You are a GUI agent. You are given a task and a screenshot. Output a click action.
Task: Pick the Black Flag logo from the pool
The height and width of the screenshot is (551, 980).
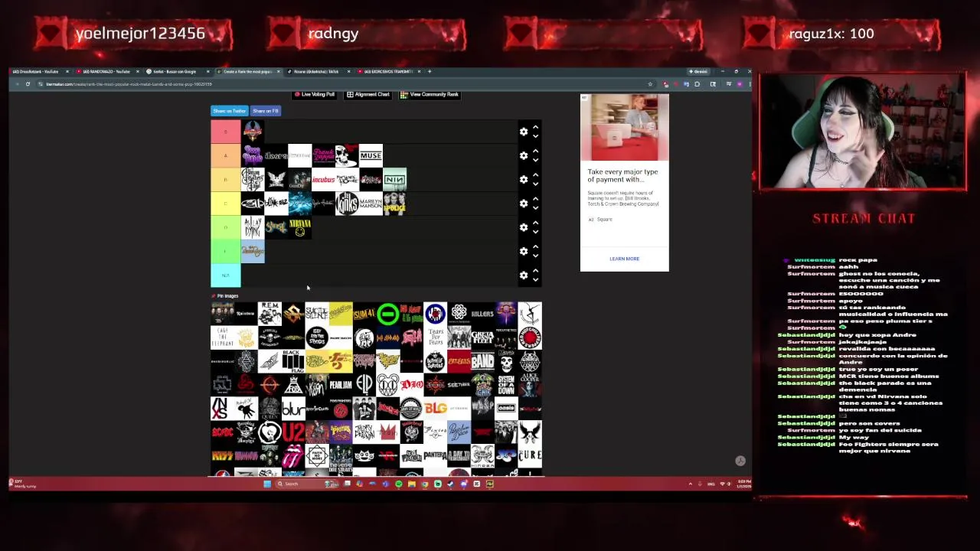(x=293, y=361)
